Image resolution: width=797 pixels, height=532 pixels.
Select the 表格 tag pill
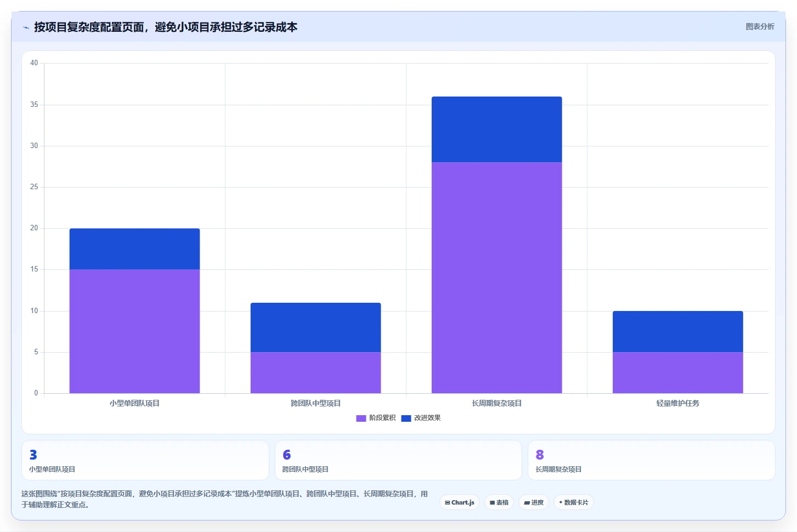(x=499, y=502)
